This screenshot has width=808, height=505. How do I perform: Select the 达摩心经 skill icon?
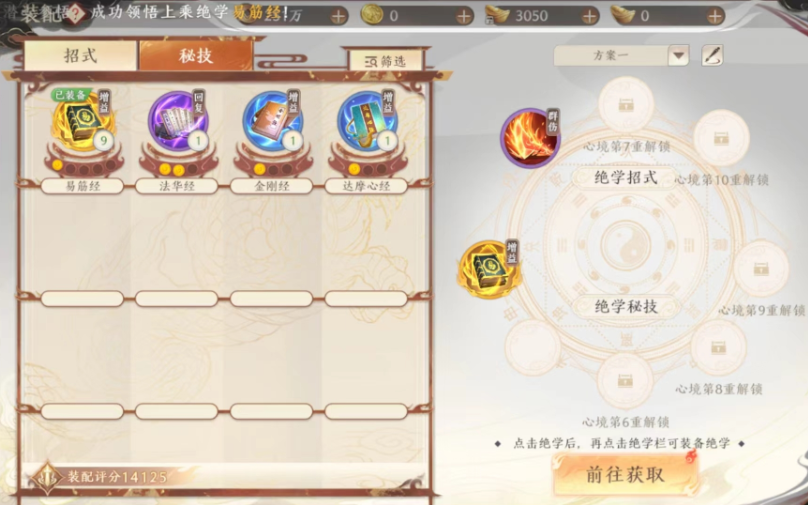pyautogui.click(x=367, y=122)
